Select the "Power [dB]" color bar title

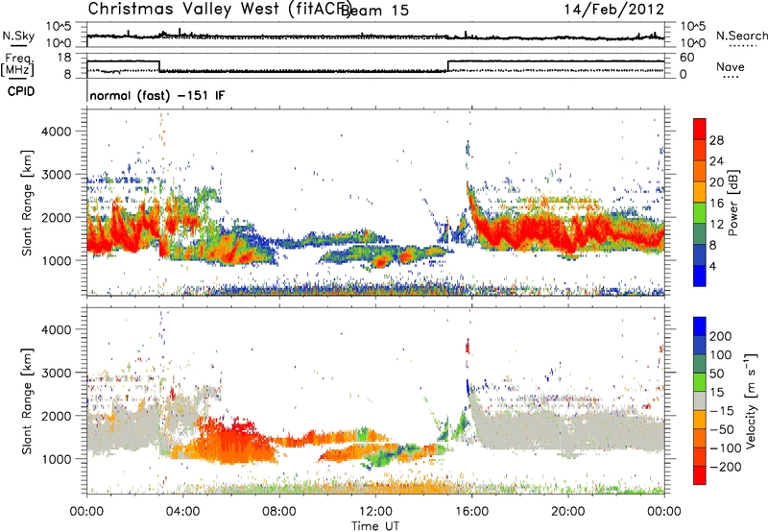pos(732,203)
